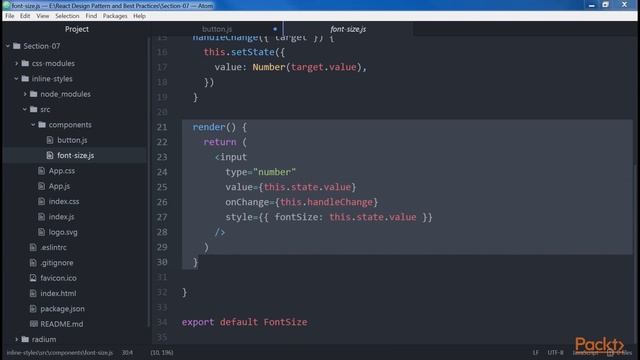The height and width of the screenshot is (360, 640).
Task: Click the UTF-8 encoding selector
Action: [555, 352]
